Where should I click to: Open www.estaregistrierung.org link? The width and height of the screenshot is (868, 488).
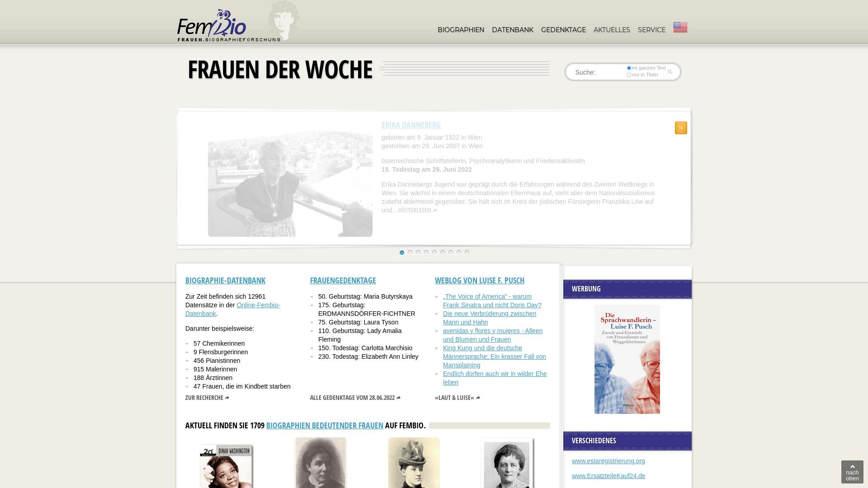click(609, 461)
